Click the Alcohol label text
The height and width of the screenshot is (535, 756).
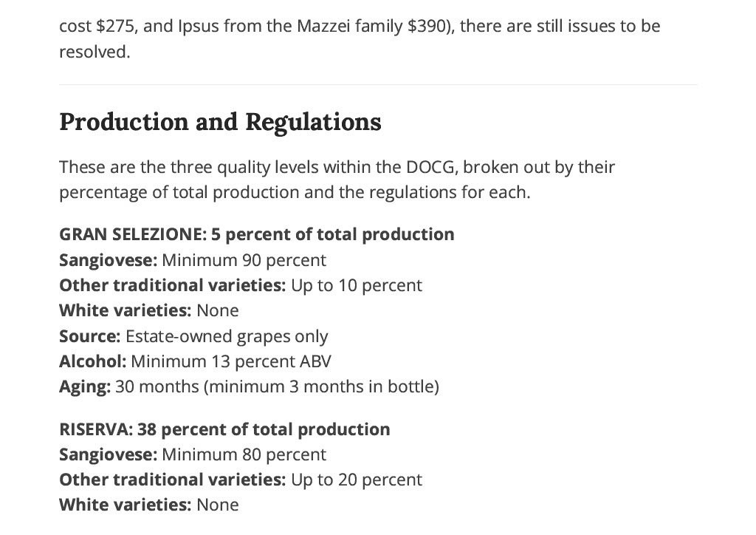pyautogui.click(x=92, y=361)
